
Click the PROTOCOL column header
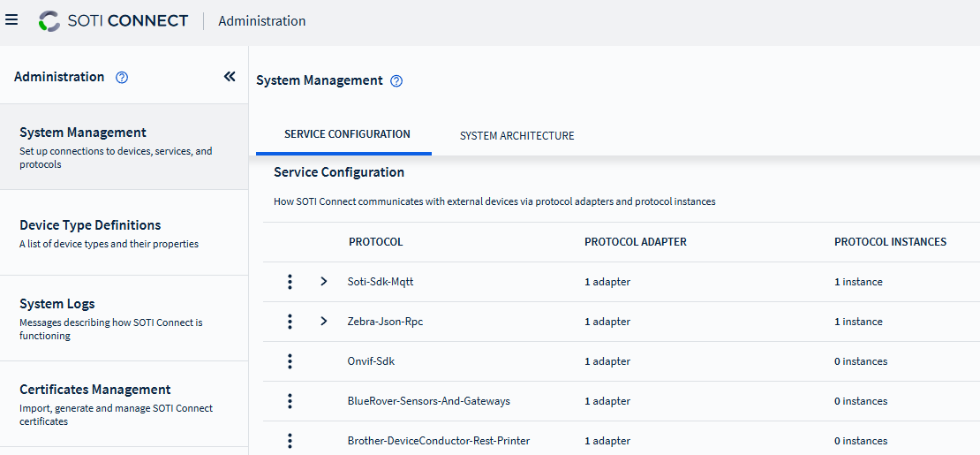[375, 241]
